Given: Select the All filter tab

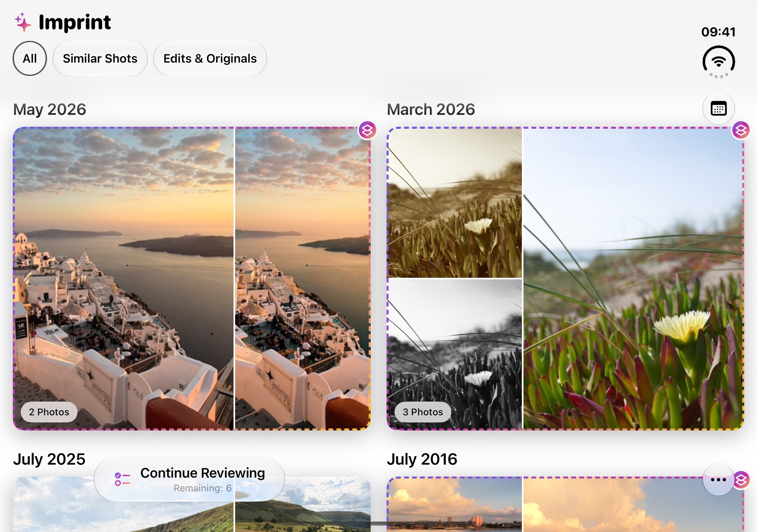Looking at the screenshot, I should (29, 58).
